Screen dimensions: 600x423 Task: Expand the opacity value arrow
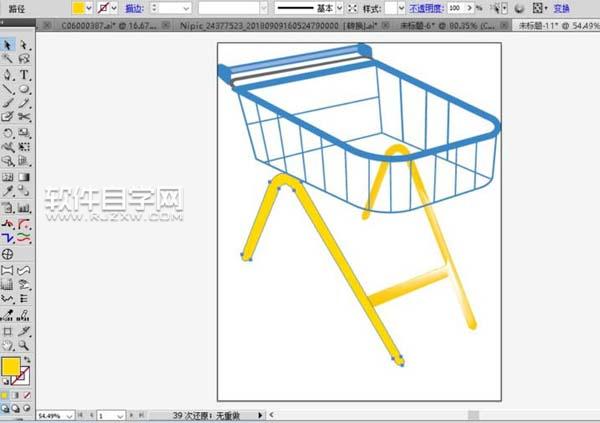point(470,8)
